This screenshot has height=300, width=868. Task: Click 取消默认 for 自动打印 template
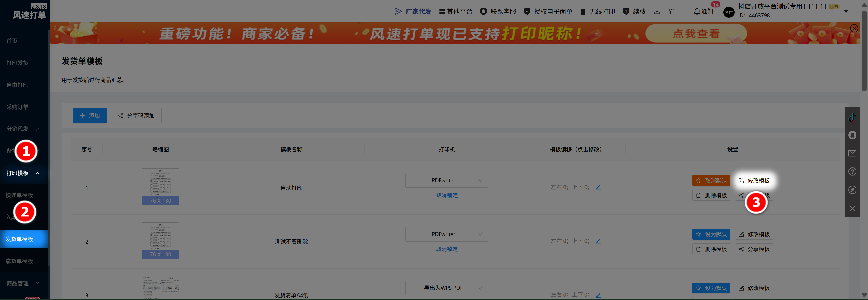tap(711, 180)
